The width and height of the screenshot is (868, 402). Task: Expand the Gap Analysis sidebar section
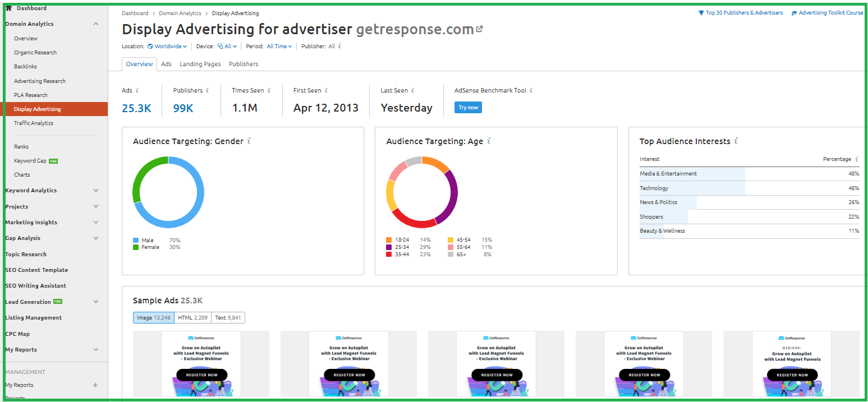96,238
